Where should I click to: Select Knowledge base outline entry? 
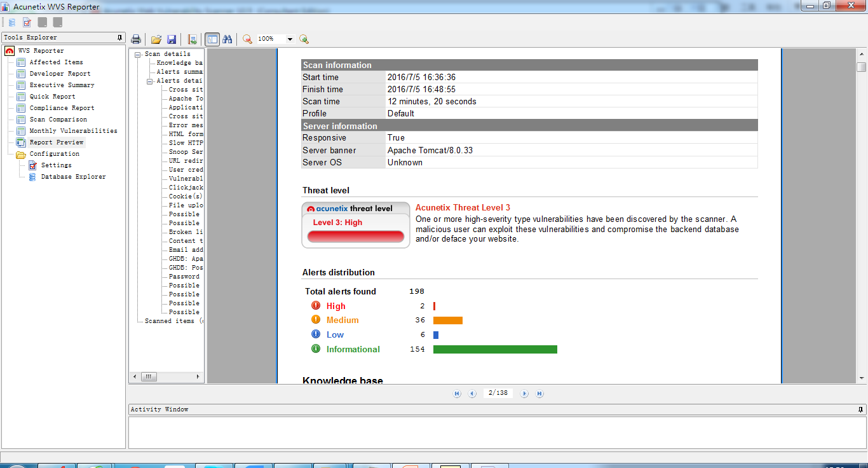(x=180, y=63)
